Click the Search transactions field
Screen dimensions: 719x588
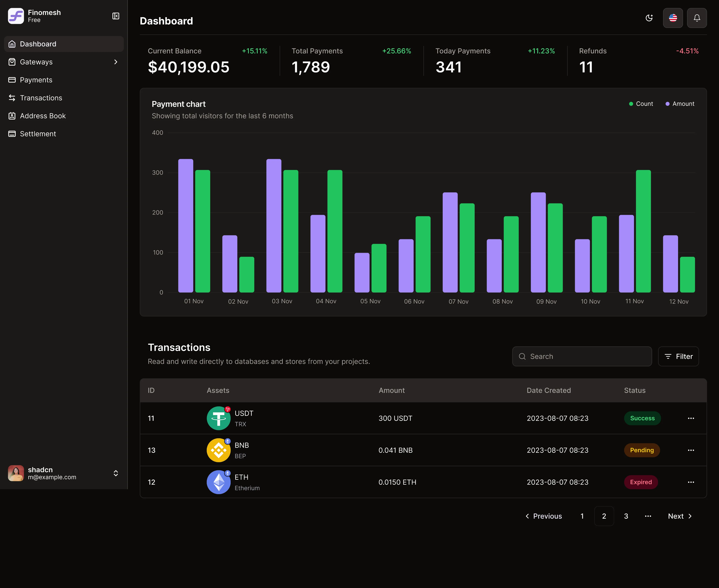coord(582,356)
